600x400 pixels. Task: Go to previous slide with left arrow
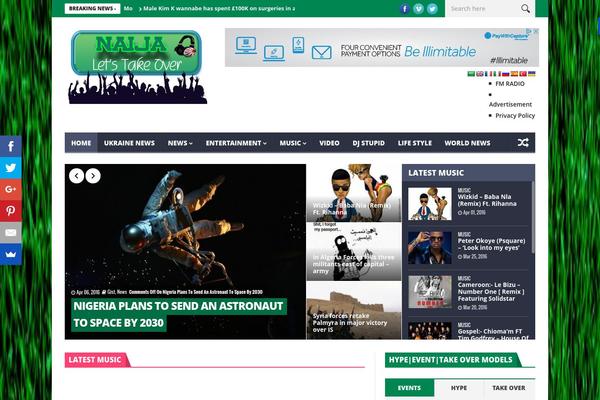pos(77,176)
